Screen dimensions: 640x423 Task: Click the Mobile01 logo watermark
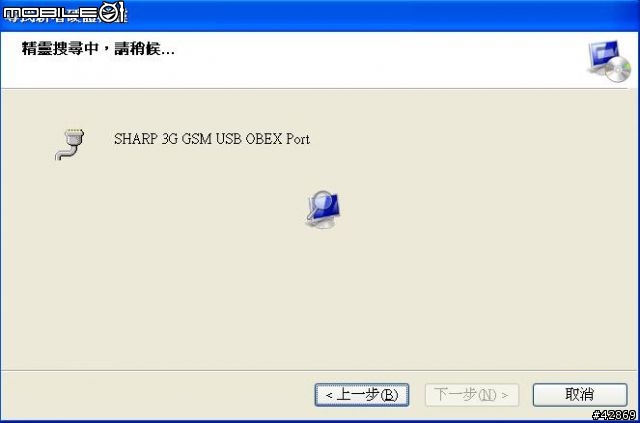tap(64, 13)
